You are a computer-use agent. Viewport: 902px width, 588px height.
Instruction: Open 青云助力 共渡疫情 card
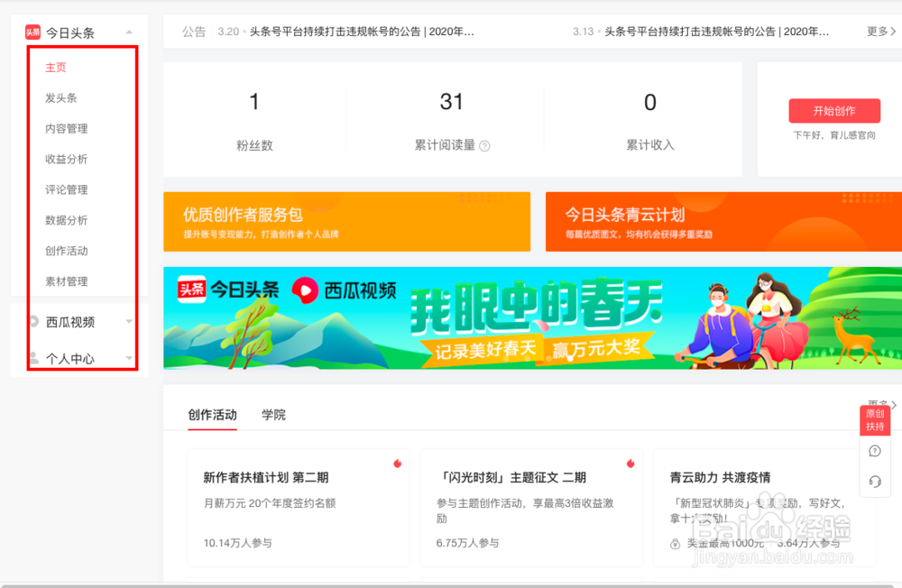[764, 508]
